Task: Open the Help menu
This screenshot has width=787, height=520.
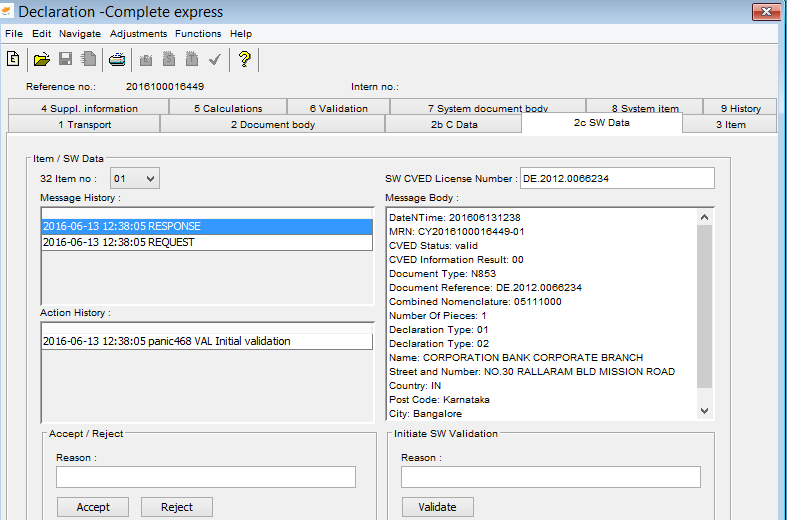Action: (x=241, y=34)
